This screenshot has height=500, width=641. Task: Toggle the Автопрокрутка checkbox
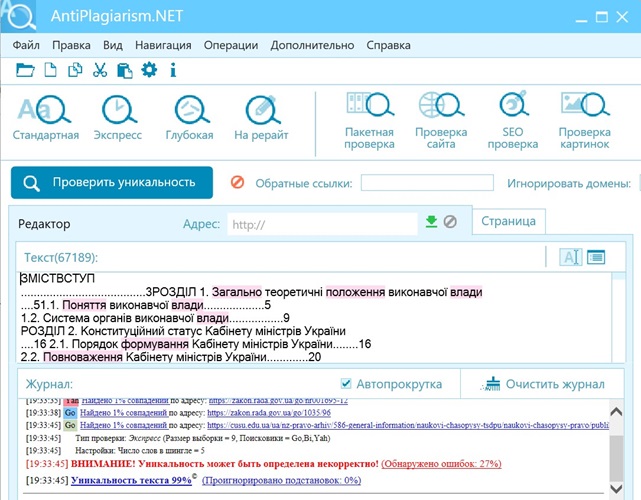tap(346, 383)
